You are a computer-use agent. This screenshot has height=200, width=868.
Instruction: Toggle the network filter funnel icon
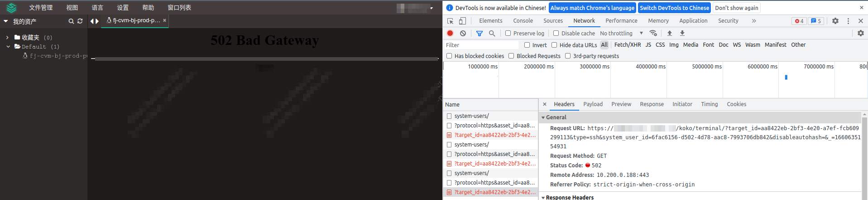coord(480,33)
